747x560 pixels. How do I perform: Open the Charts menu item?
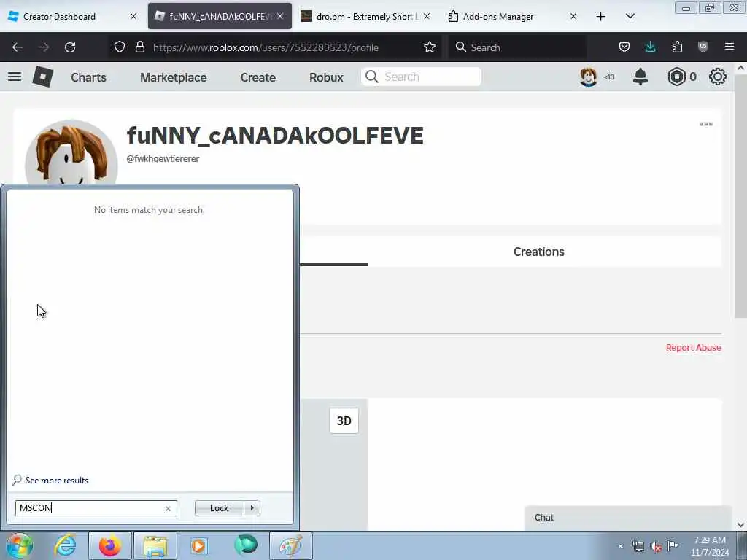pos(88,77)
